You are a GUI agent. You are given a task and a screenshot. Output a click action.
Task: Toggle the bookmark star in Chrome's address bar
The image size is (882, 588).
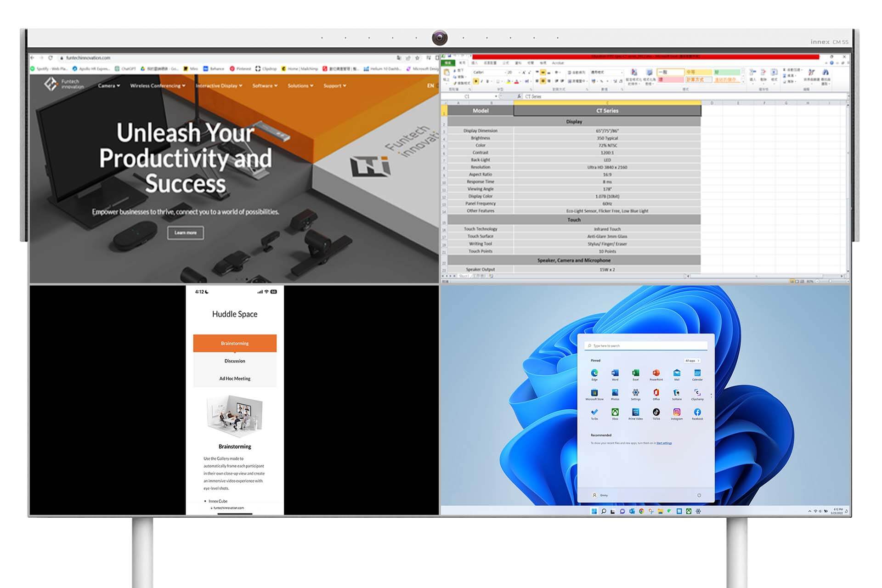[x=418, y=58]
